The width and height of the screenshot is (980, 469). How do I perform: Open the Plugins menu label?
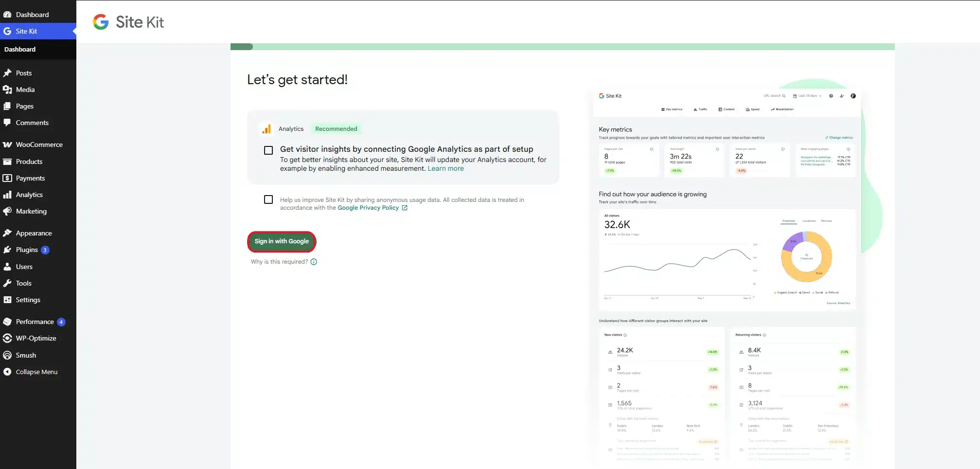tap(27, 250)
